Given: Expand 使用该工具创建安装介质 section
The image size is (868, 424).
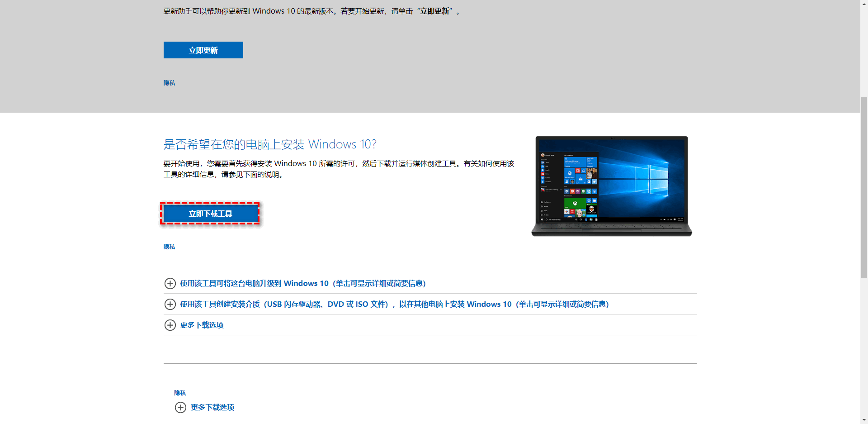Looking at the screenshot, I should [x=394, y=304].
